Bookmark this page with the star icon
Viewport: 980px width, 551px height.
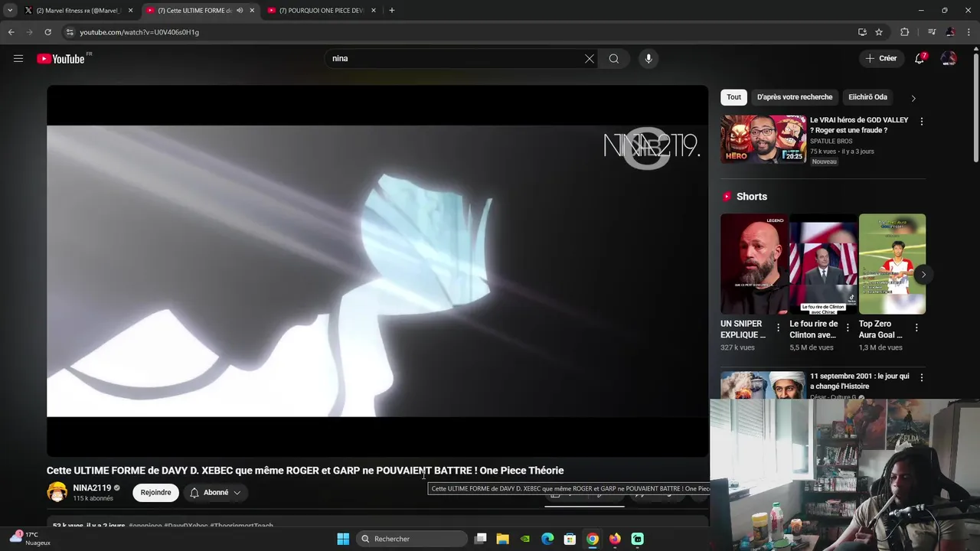[x=879, y=32]
